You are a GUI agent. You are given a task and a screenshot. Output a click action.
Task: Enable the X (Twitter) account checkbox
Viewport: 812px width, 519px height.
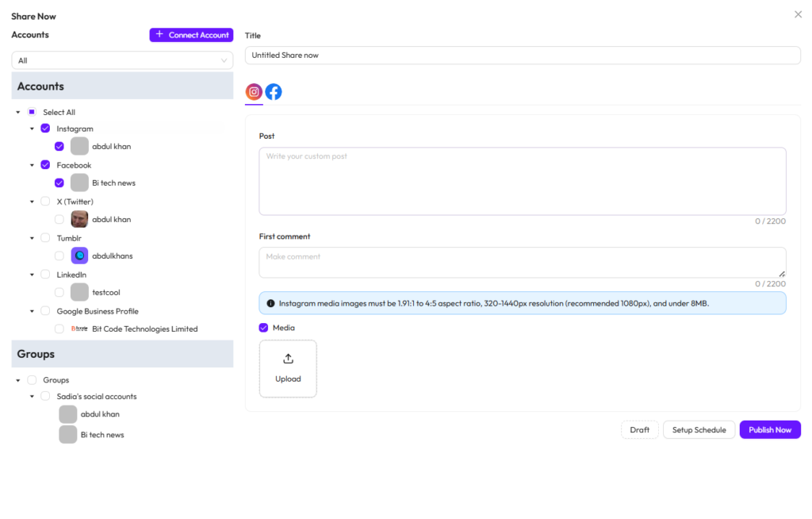tap(45, 202)
